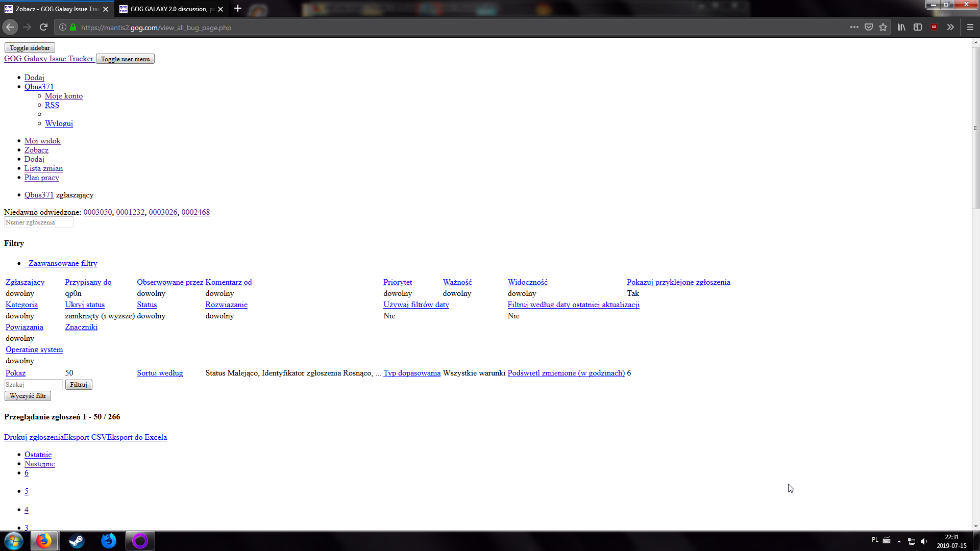Print issues using Drukuj zgłoszenia

coord(34,437)
